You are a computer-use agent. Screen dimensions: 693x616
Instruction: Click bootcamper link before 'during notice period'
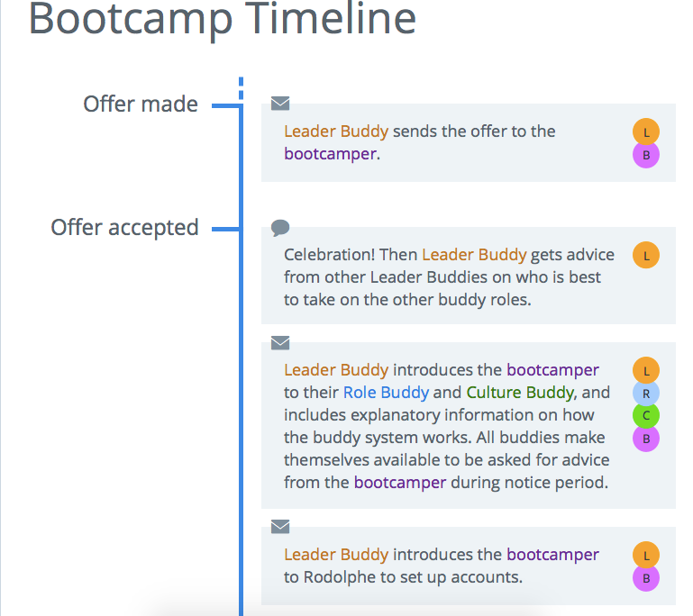[x=400, y=483]
